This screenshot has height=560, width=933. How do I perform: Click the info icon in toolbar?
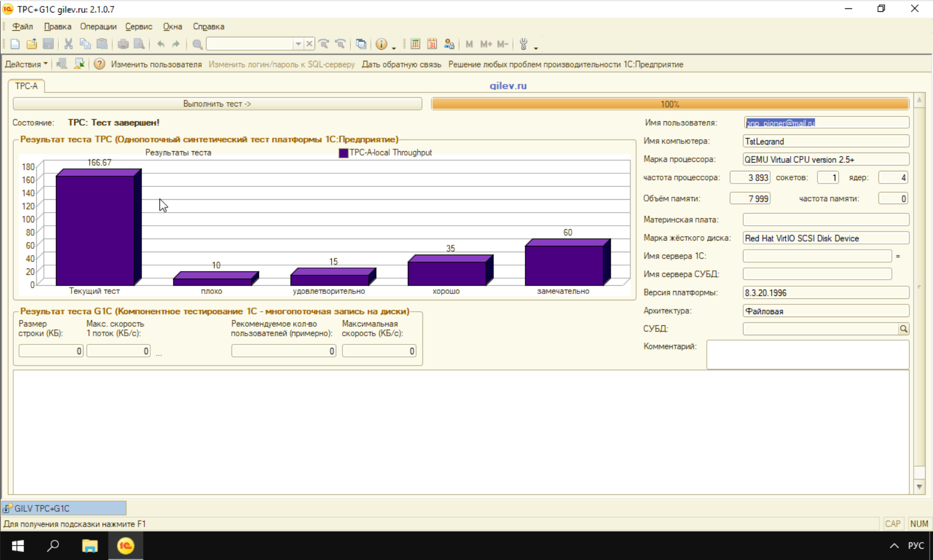coord(381,44)
